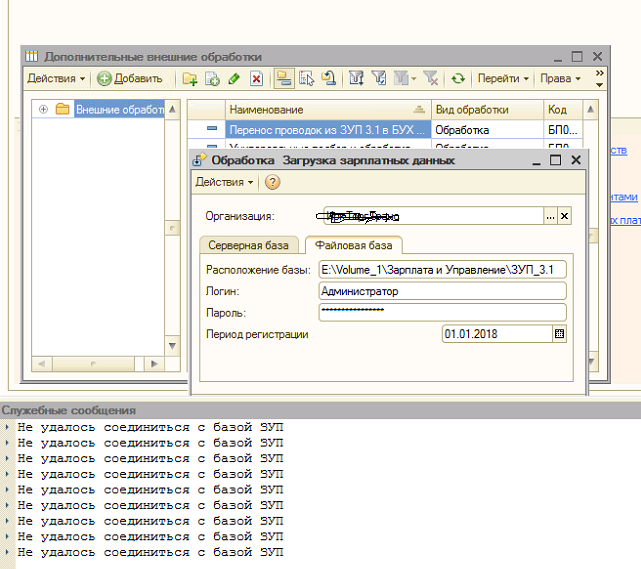
Task: Click the Вид обработки column header
Action: pyautogui.click(x=487, y=110)
